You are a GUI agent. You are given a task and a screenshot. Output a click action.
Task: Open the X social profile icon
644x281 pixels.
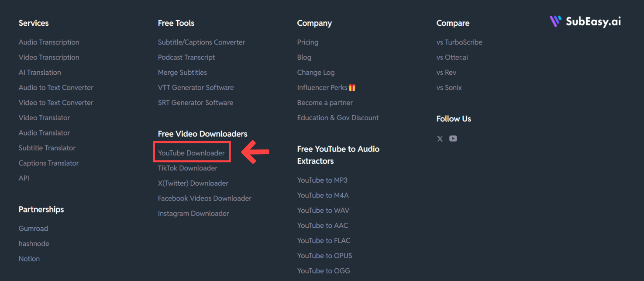pos(440,139)
